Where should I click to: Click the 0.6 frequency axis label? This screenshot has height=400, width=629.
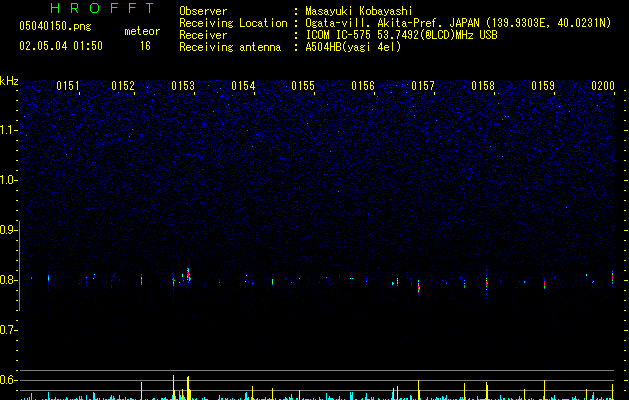click(8, 380)
